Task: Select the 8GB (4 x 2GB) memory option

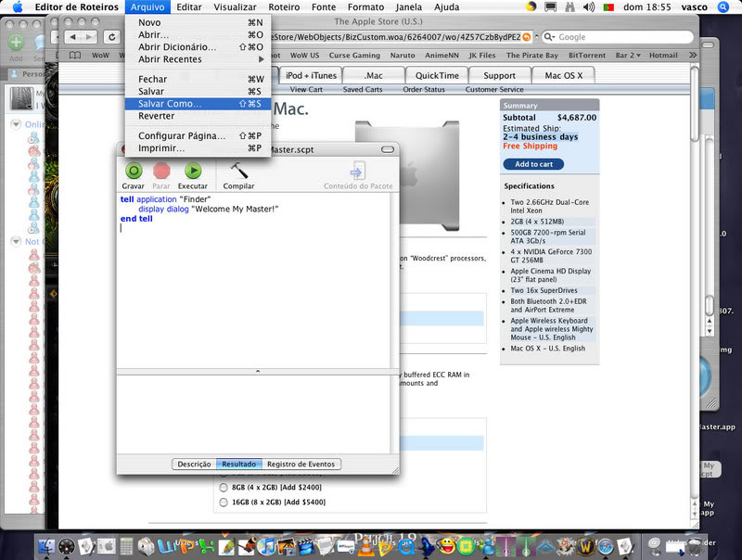Action: click(224, 487)
